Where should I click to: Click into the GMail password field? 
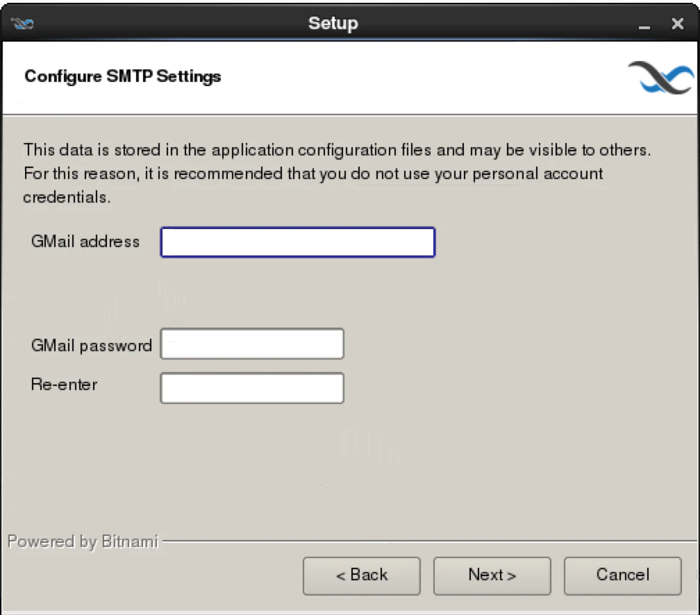click(x=252, y=344)
